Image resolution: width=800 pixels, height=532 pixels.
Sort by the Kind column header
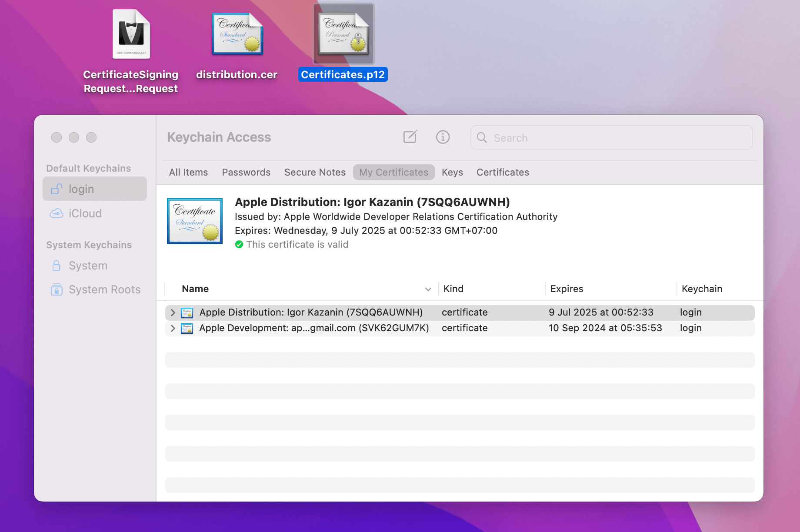pyautogui.click(x=453, y=289)
